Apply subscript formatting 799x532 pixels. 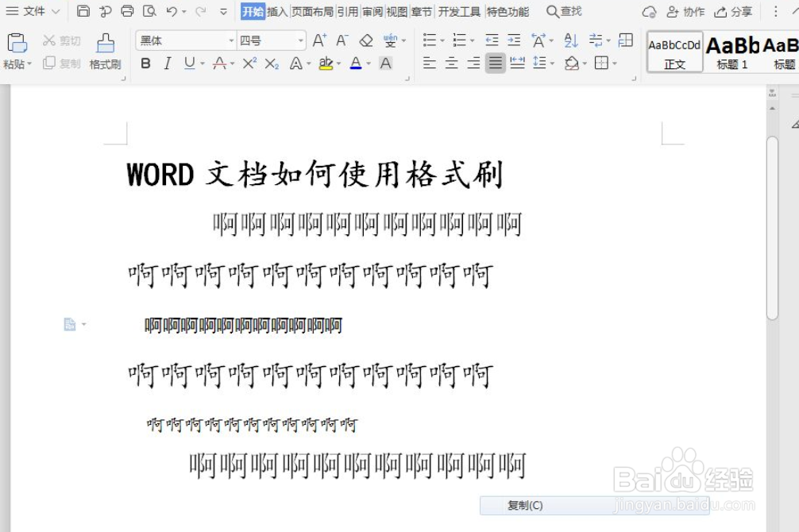pos(272,64)
